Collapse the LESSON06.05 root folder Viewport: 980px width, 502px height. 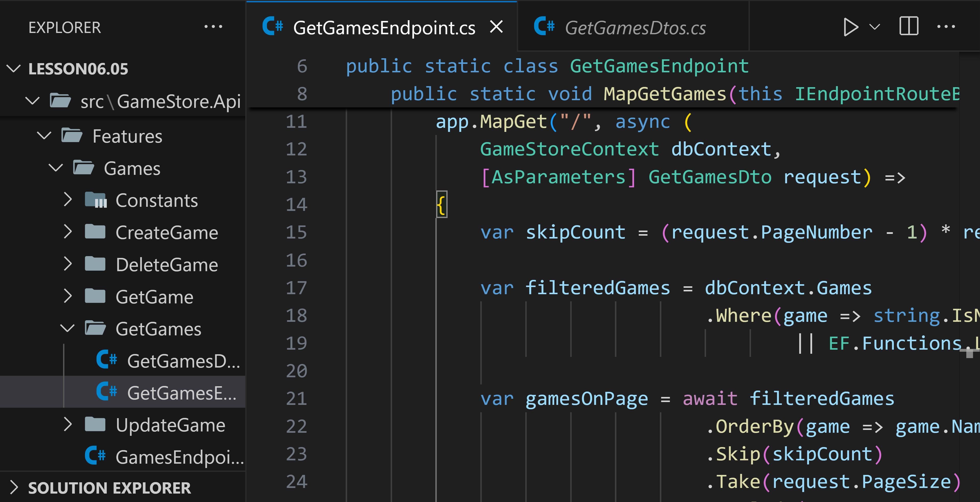[x=14, y=69]
